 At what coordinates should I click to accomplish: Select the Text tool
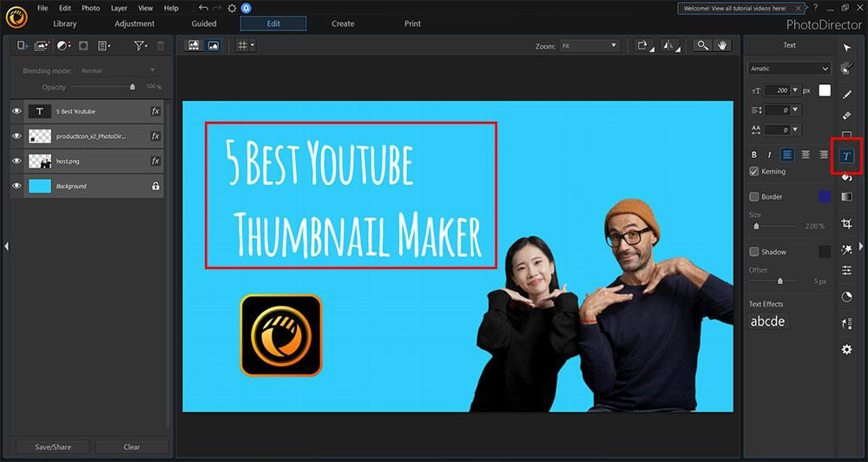[x=846, y=156]
